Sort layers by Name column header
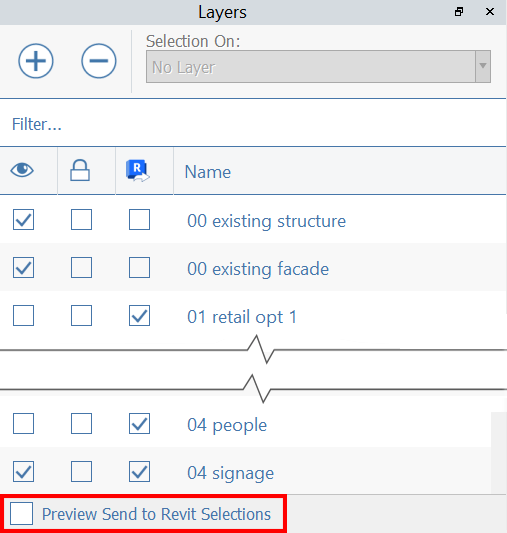 click(x=208, y=172)
